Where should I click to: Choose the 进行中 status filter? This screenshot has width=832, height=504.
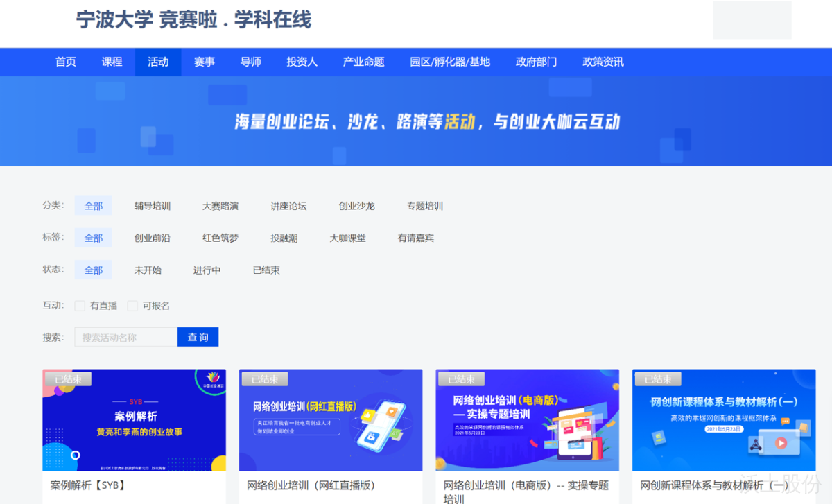tap(207, 270)
